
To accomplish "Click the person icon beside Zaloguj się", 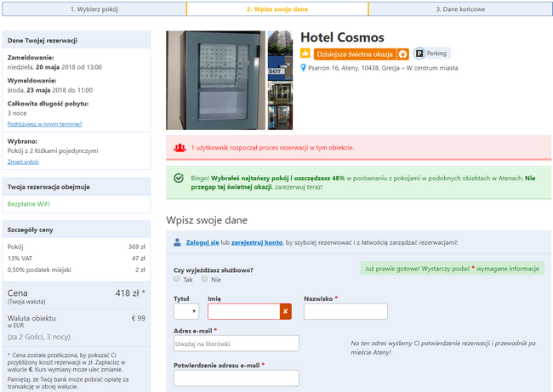I will point(177,242).
